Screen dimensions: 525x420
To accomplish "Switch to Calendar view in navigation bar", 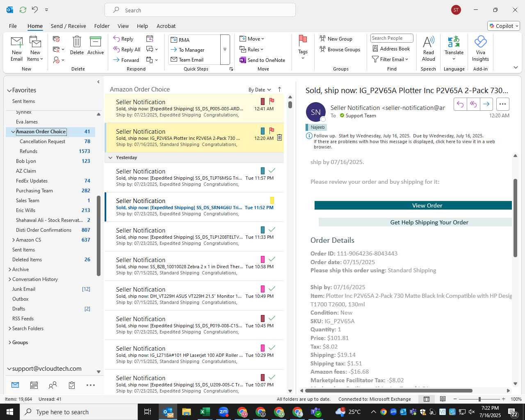I will [34, 385].
